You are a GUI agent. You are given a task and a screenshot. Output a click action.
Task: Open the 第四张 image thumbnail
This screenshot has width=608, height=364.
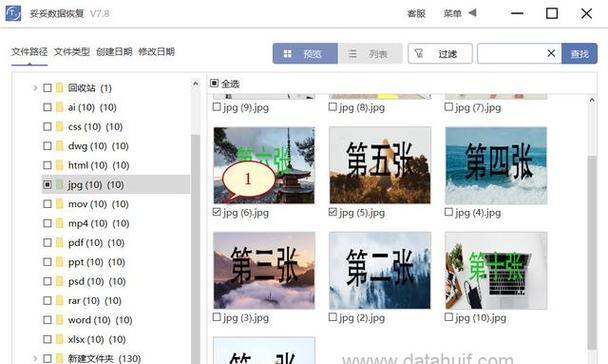pos(496,165)
